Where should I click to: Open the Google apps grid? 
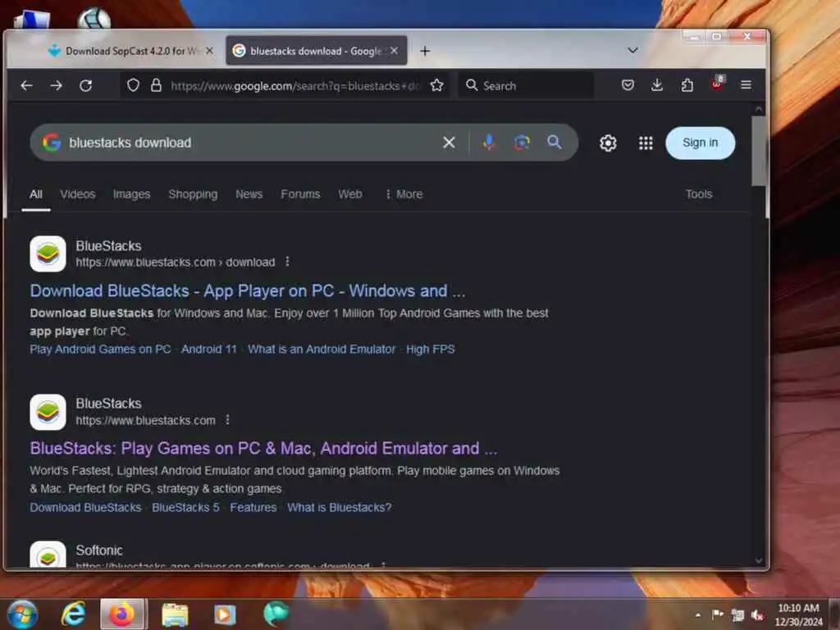click(646, 143)
